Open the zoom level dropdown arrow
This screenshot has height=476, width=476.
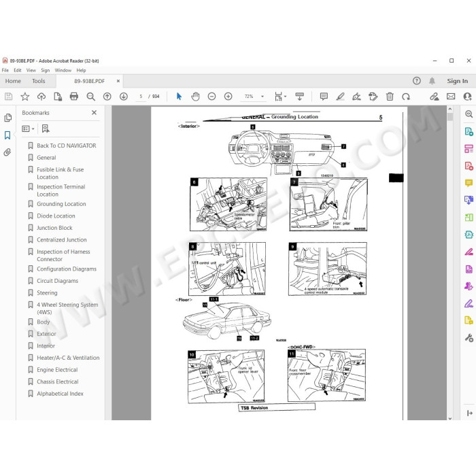pos(262,97)
